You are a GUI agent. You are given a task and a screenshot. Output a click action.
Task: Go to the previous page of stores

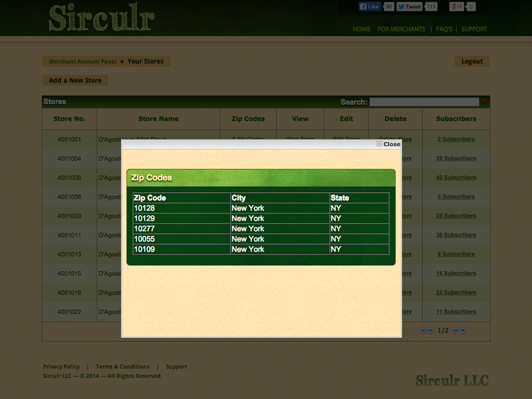coord(431,330)
